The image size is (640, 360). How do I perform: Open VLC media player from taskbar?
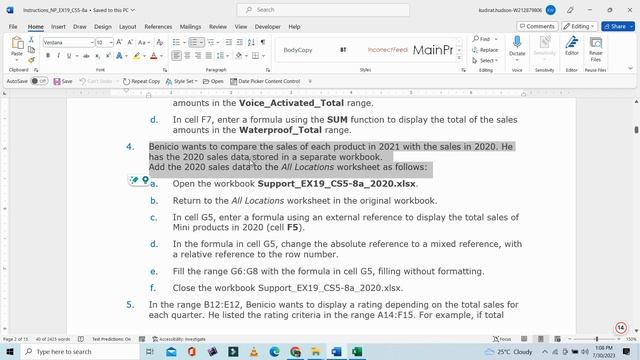point(253,351)
